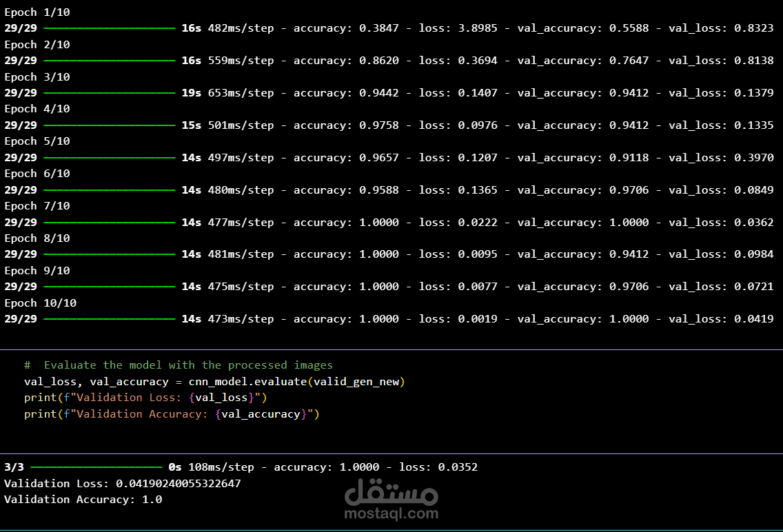Click the 'Epoch 6/10' output line
The width and height of the screenshot is (783, 532).
(37, 174)
